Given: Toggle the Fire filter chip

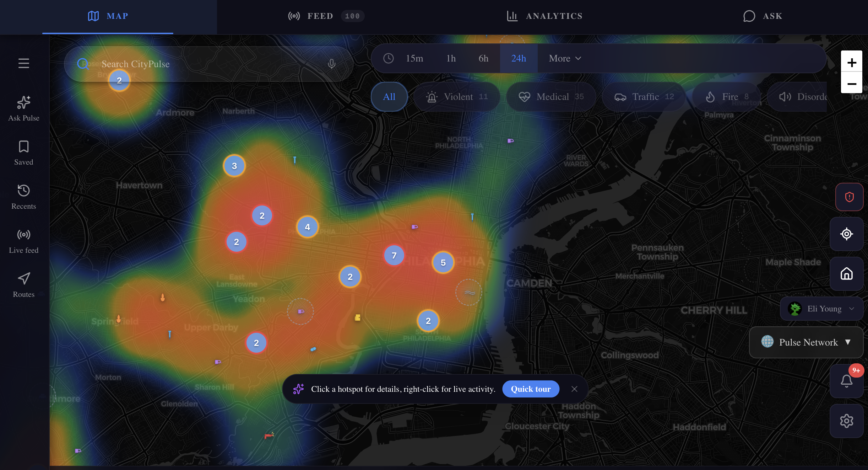Looking at the screenshot, I should [727, 97].
